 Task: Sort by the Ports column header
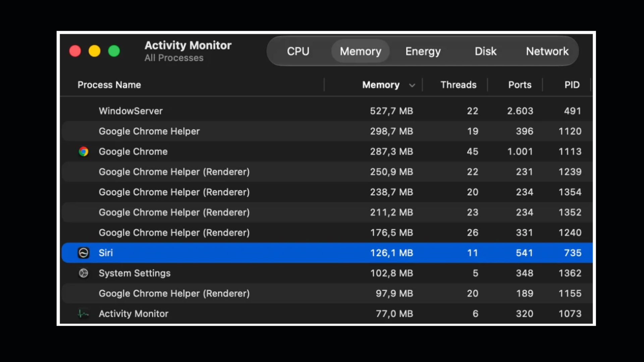coord(520,85)
